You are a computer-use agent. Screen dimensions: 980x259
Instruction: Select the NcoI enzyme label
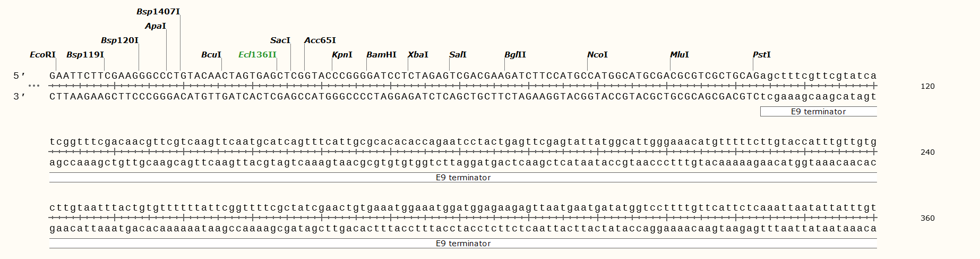(x=597, y=55)
